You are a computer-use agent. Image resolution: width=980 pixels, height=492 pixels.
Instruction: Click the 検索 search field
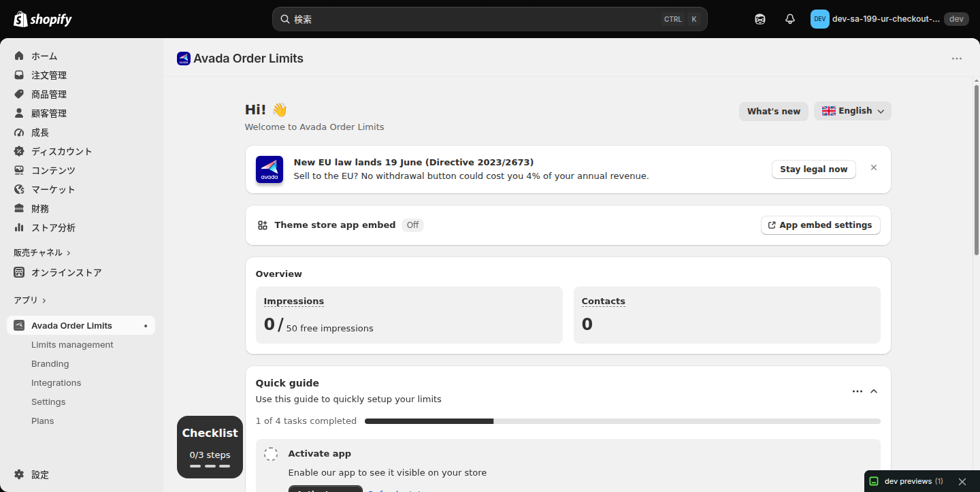tap(490, 19)
